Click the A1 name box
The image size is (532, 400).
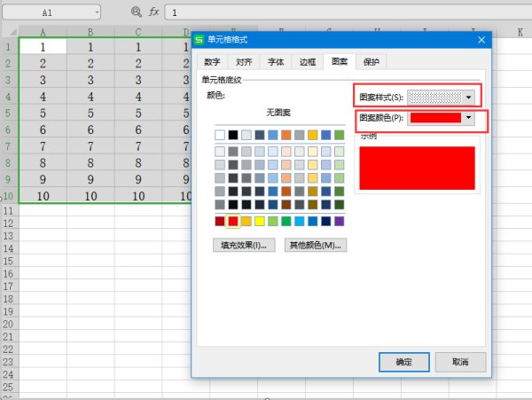coord(51,12)
